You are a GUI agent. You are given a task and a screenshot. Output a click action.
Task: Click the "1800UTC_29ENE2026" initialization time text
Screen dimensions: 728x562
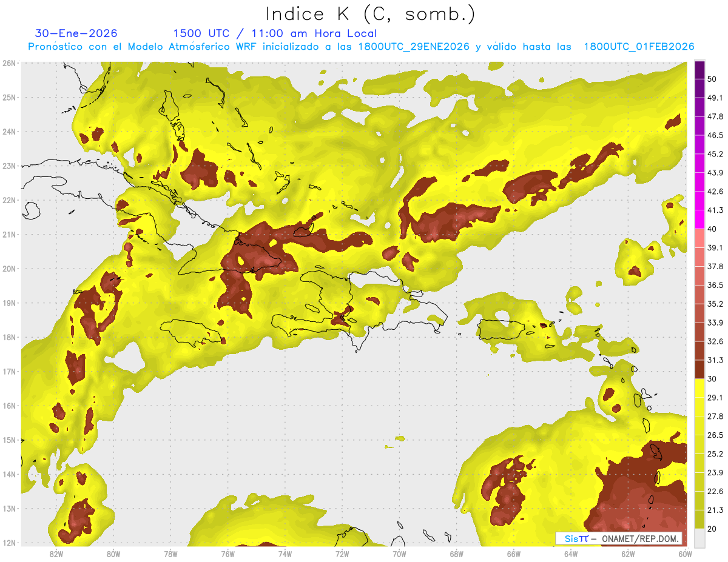414,47
